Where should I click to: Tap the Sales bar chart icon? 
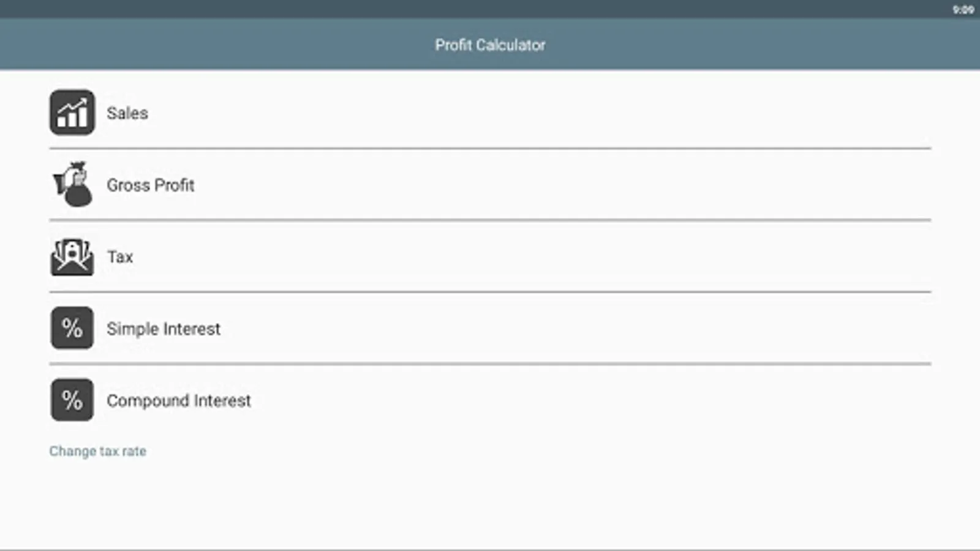(x=72, y=113)
